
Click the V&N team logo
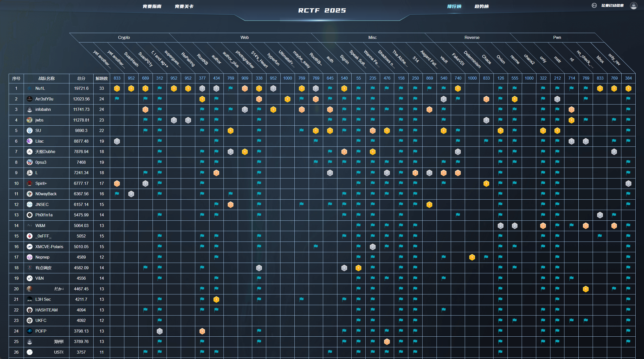29,278
